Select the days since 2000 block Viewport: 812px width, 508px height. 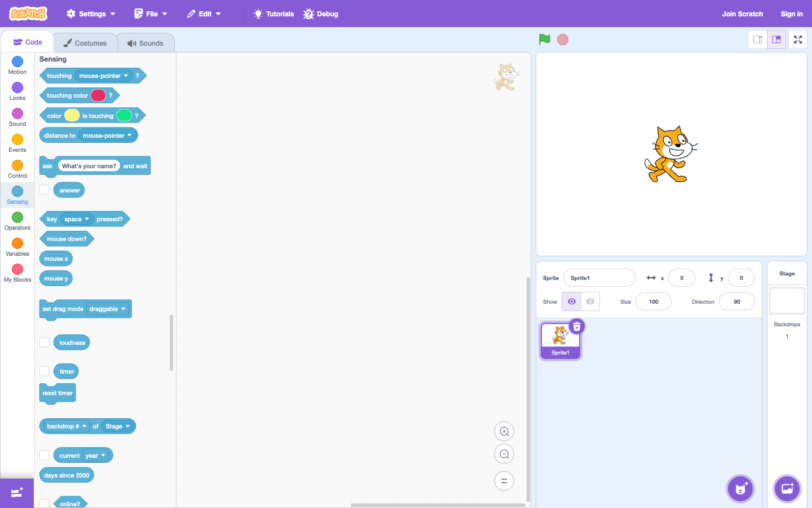67,475
